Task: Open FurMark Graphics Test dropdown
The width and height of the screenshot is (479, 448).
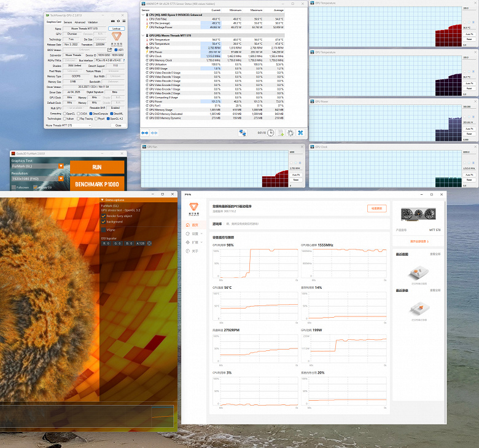Action: tap(61, 166)
